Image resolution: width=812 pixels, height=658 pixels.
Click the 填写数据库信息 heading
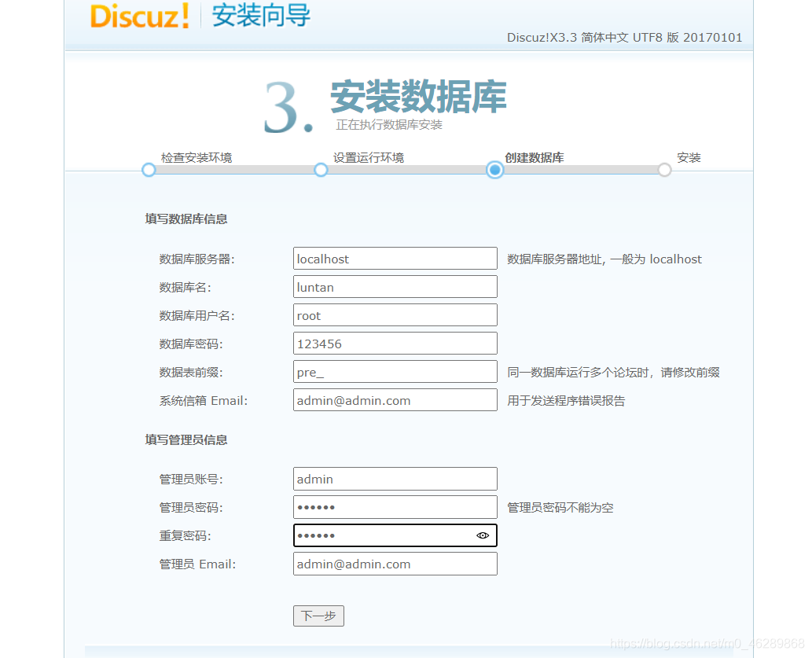(186, 219)
